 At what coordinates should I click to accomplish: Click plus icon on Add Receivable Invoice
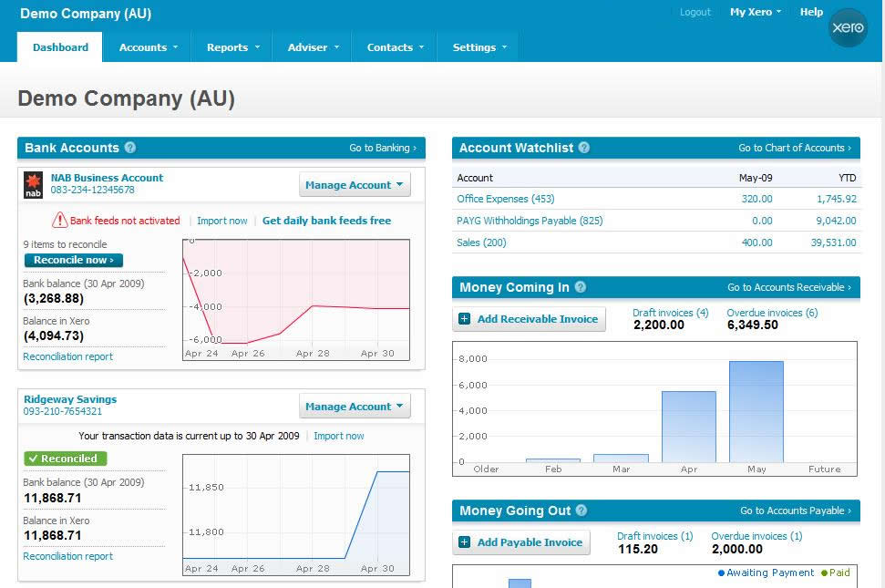tap(464, 319)
